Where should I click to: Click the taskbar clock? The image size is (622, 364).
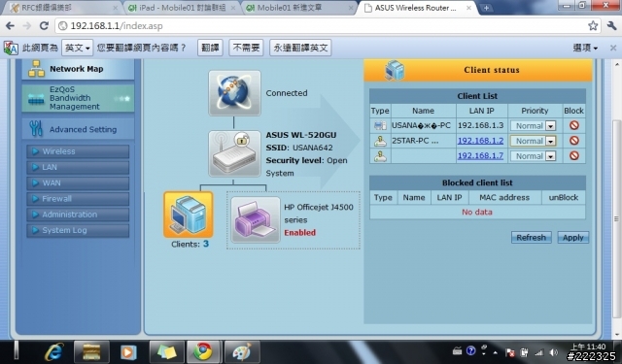(588, 347)
